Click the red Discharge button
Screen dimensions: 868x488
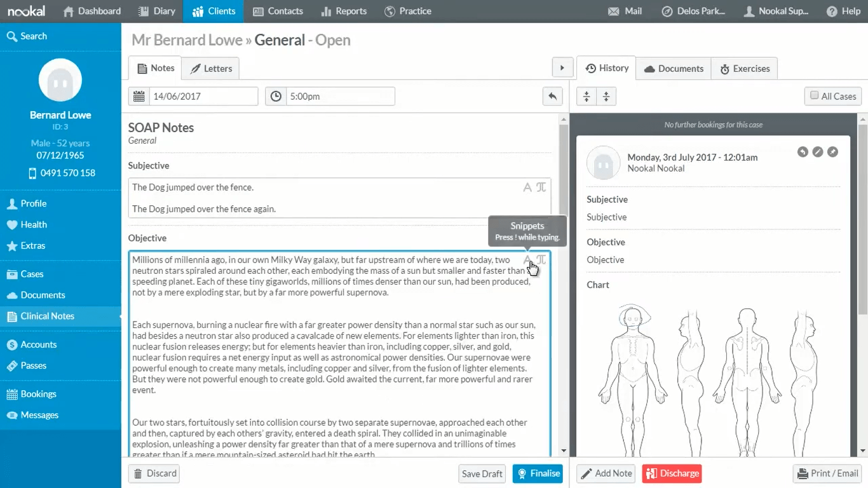[672, 473]
